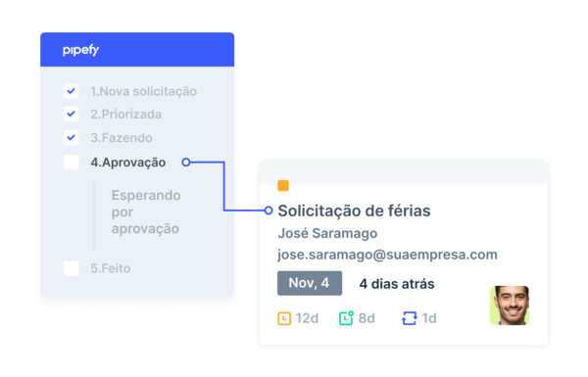Click the checkmark icon for 3.Fazendo
Image resolution: width=588 pixels, height=377 pixels.
coord(71,137)
